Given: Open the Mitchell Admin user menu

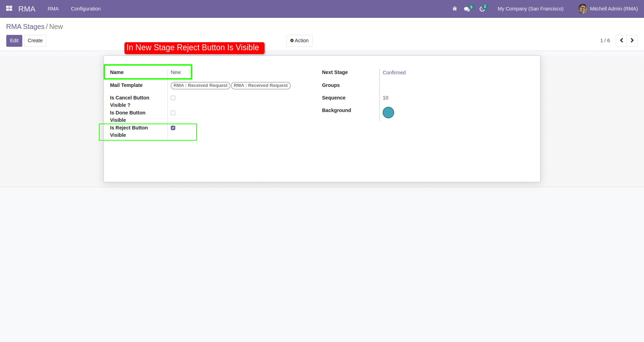Looking at the screenshot, I should (x=608, y=9).
